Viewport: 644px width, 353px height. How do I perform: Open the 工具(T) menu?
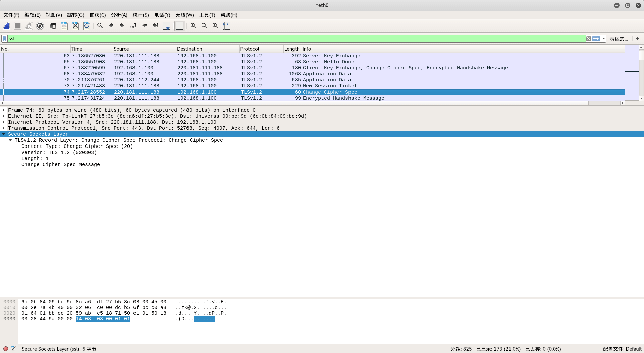pyautogui.click(x=207, y=15)
